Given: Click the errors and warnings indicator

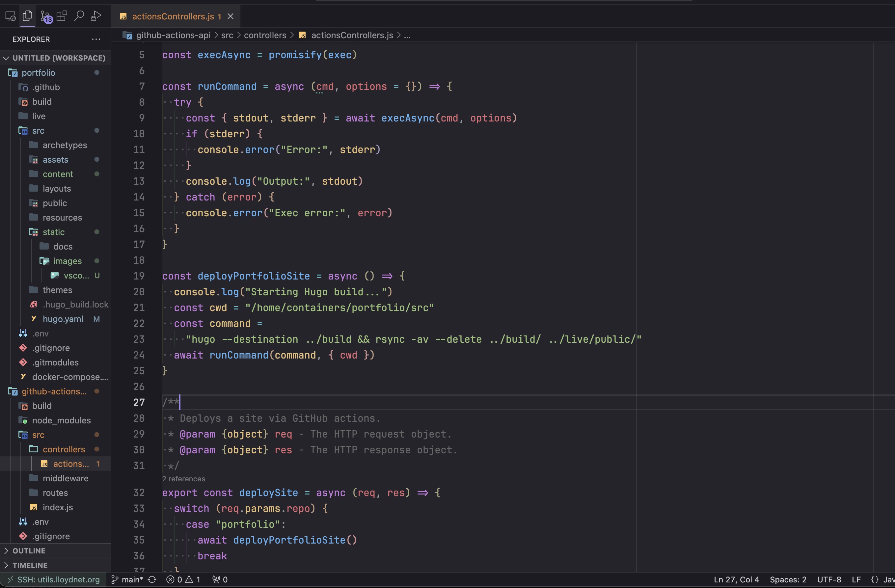Looking at the screenshot, I should (183, 579).
